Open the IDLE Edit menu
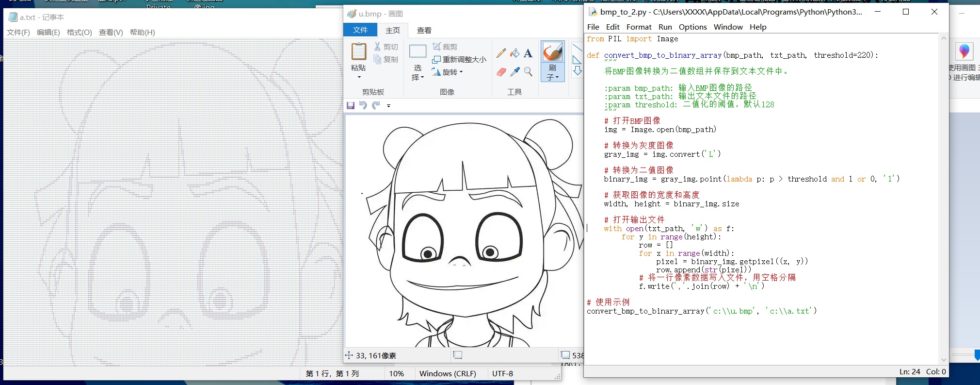Screen dimensions: 980x385 613,27
